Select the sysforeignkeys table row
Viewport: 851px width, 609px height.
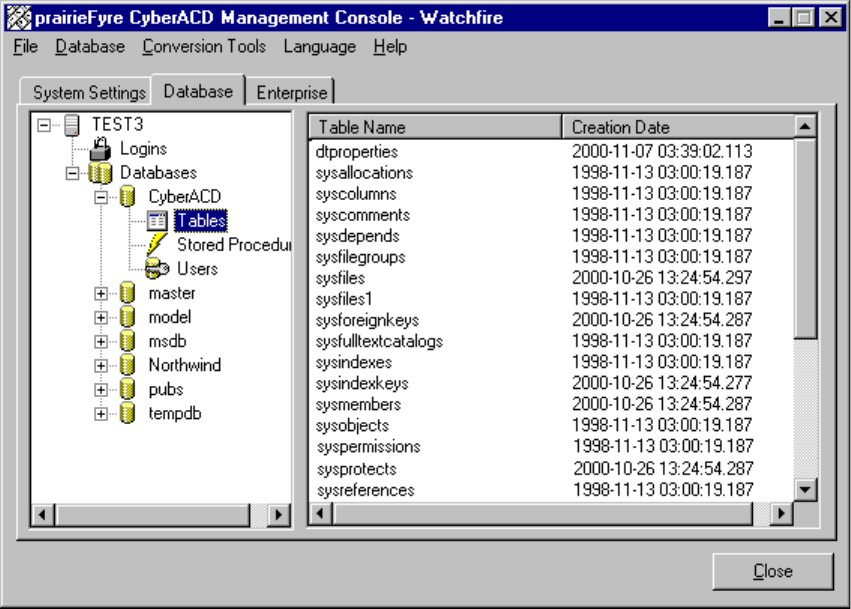[x=551, y=320]
